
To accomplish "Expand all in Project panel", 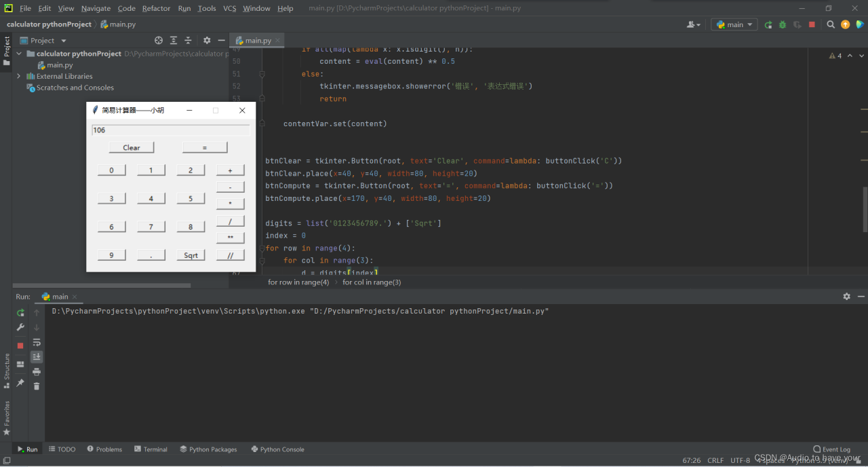I will (x=174, y=41).
